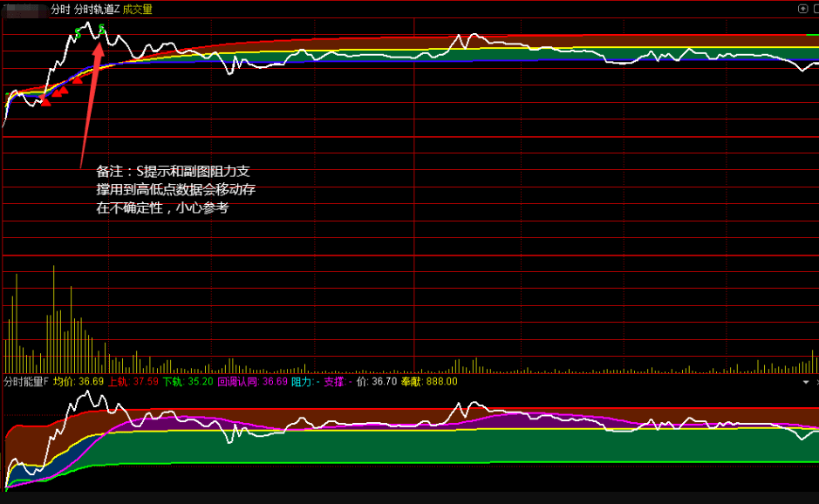
Task: Click the head of the red annotation arrow
Action: tap(99, 45)
